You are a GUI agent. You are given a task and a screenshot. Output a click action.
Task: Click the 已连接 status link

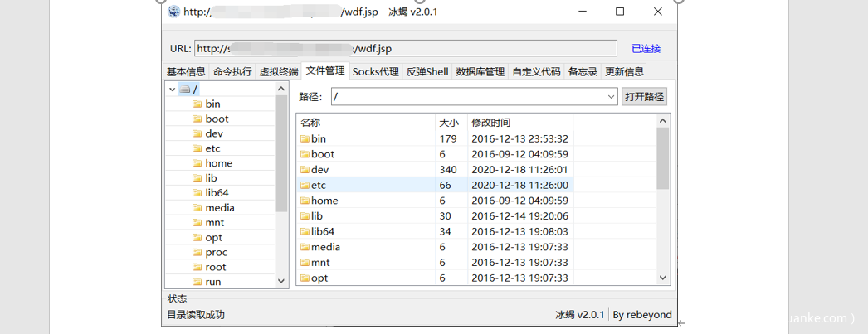[646, 49]
